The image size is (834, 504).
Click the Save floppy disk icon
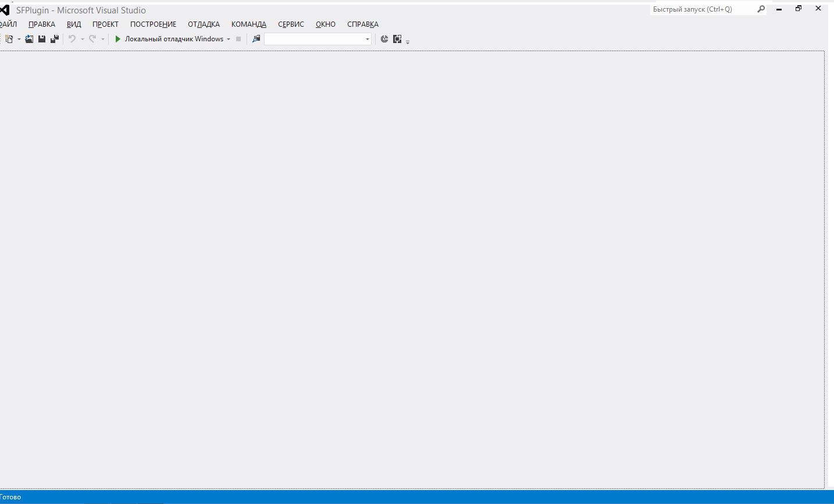pos(42,39)
